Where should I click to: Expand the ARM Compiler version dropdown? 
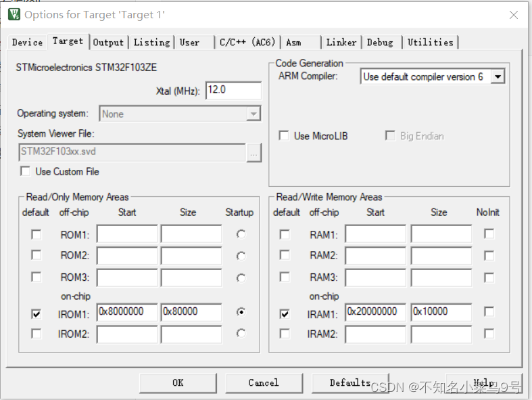coord(433,76)
